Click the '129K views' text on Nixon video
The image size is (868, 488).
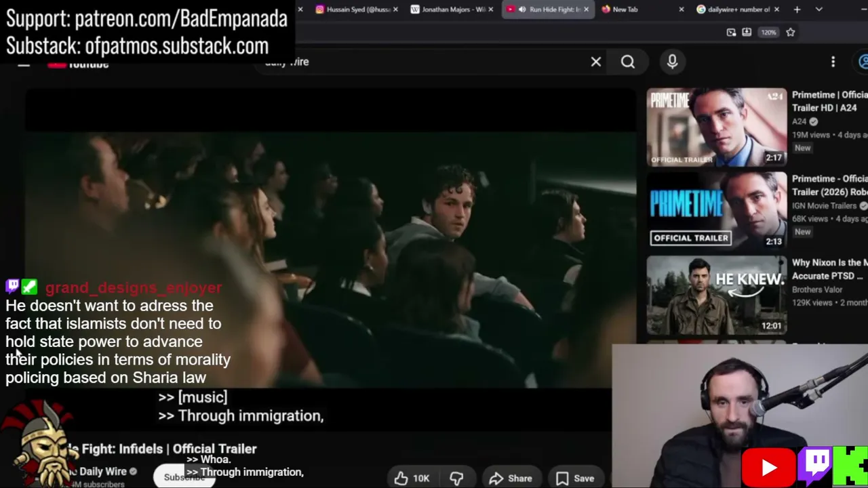click(812, 303)
